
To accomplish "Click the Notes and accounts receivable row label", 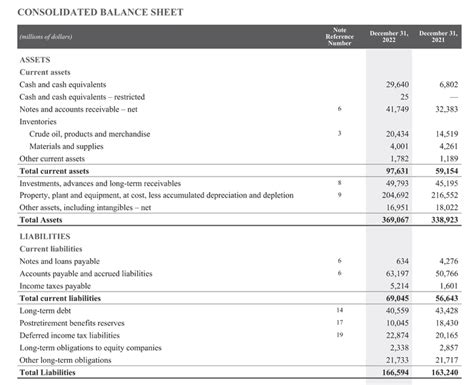I will coord(78,109).
